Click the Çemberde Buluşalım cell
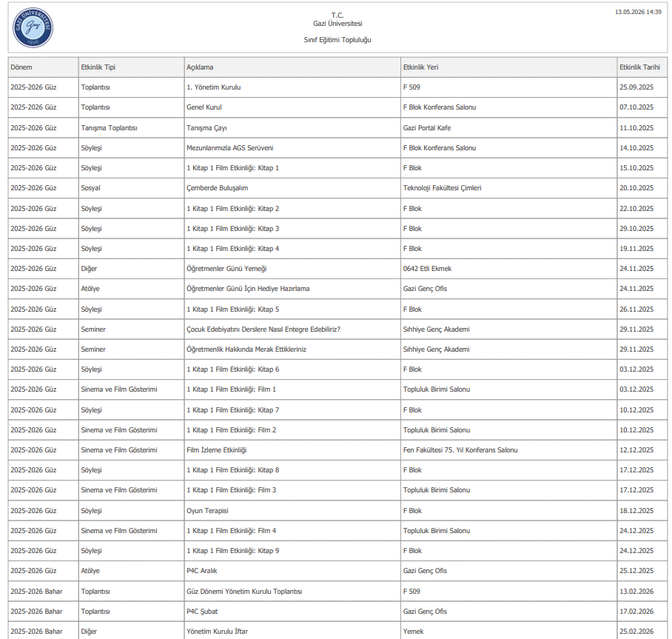 [292, 188]
